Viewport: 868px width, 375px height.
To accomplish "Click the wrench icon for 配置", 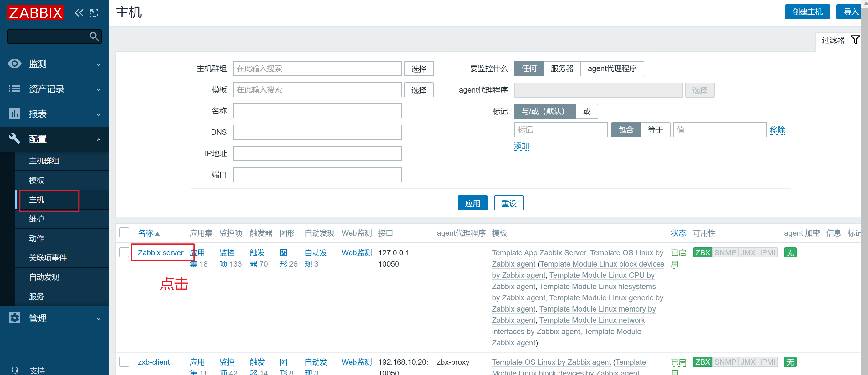I will pyautogui.click(x=14, y=139).
